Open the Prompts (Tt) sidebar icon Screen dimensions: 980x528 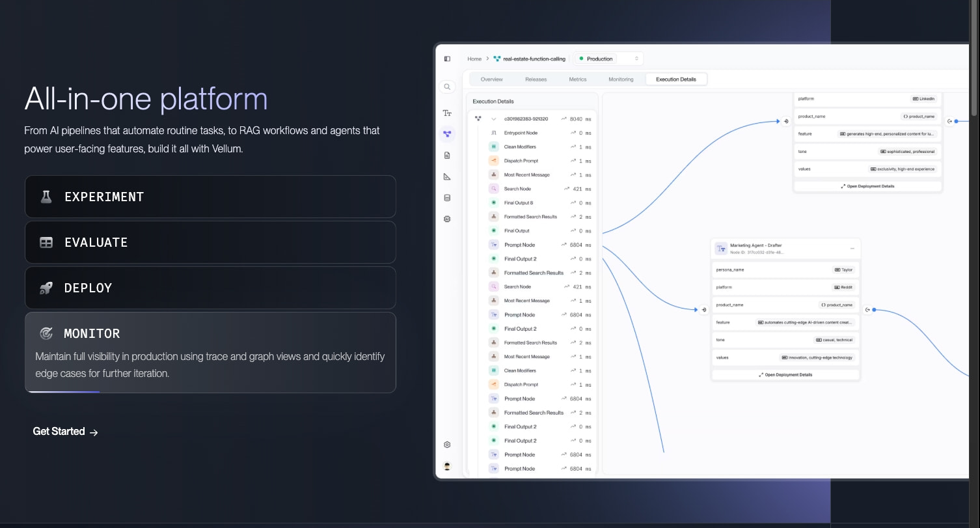click(447, 113)
